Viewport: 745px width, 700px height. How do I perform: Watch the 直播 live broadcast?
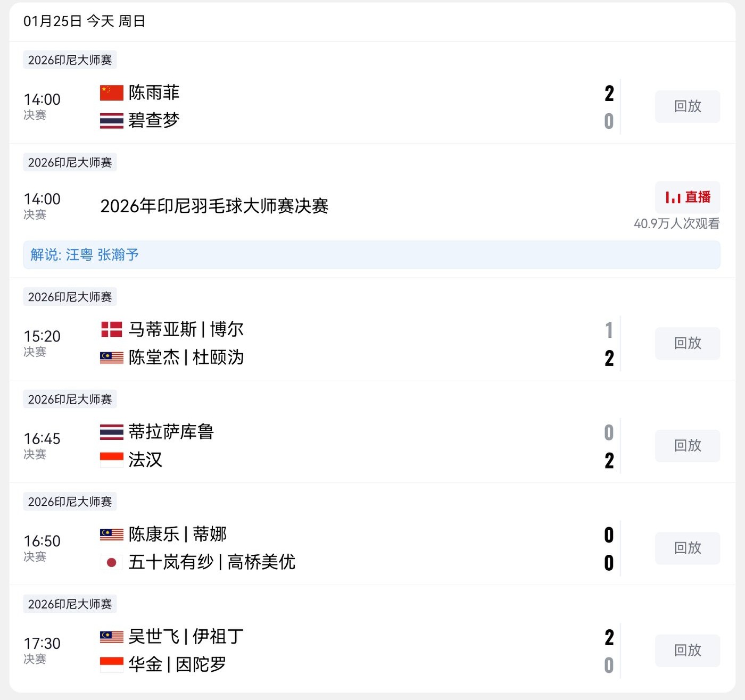pyautogui.click(x=687, y=197)
